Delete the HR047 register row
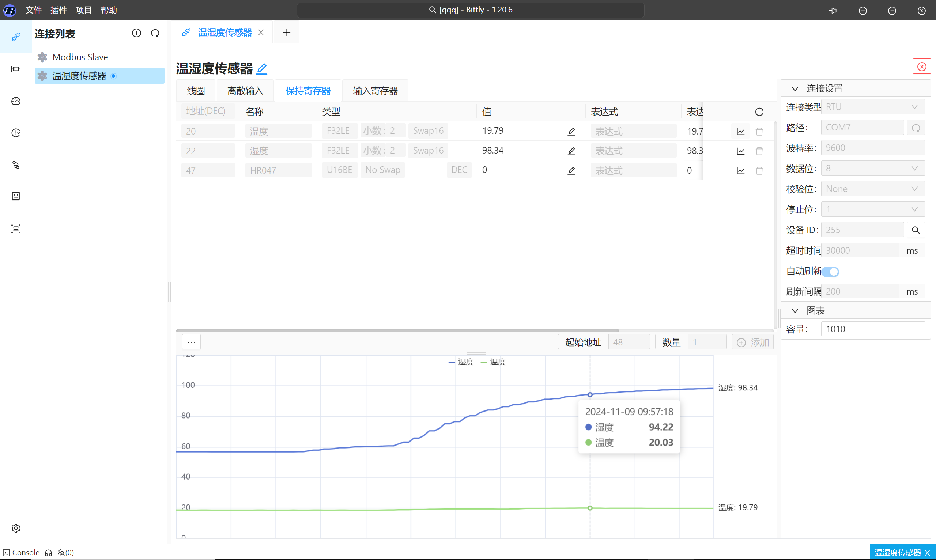The width and height of the screenshot is (936, 560). (759, 171)
